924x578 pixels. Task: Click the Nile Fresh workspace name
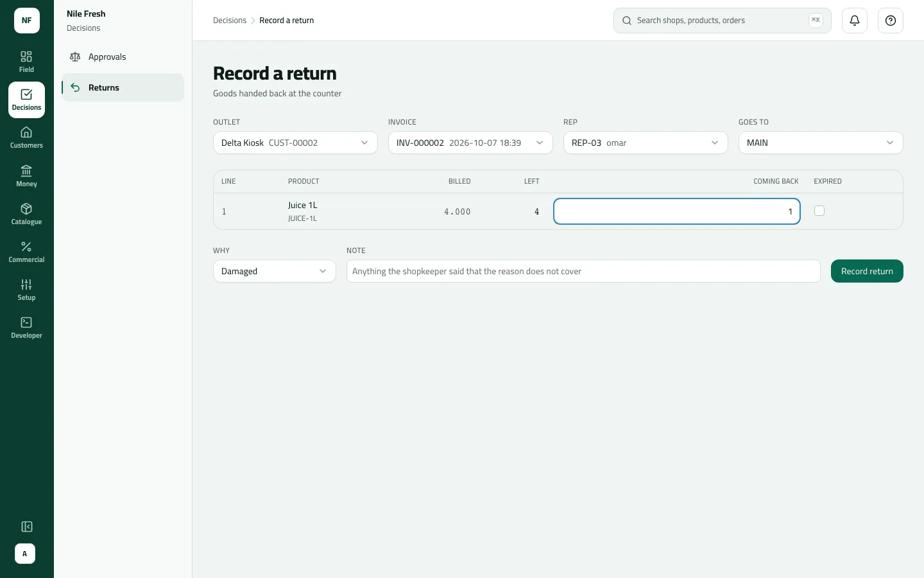coord(86,13)
